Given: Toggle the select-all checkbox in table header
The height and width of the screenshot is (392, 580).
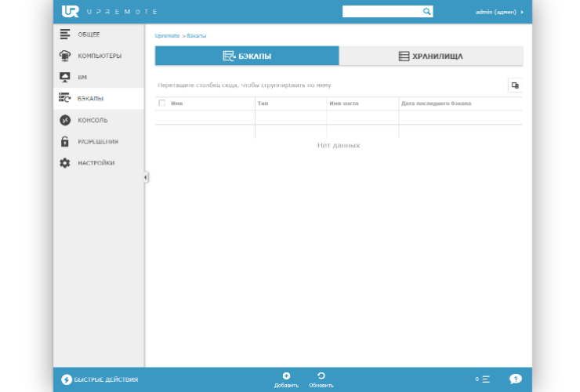Looking at the screenshot, I should 162,103.
